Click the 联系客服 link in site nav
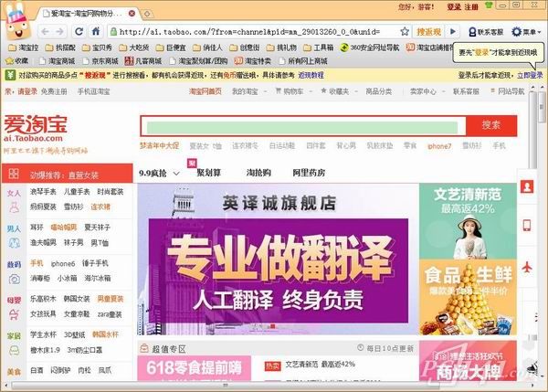548x392 pixels. (466, 91)
